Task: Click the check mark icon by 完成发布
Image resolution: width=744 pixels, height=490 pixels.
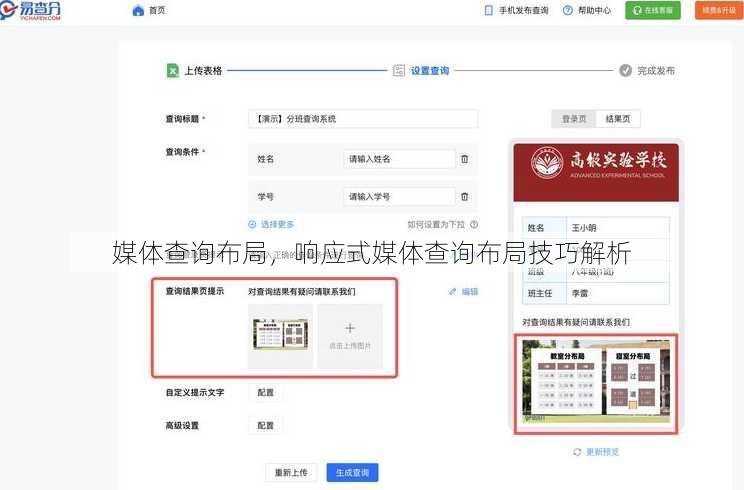Action: click(x=625, y=70)
